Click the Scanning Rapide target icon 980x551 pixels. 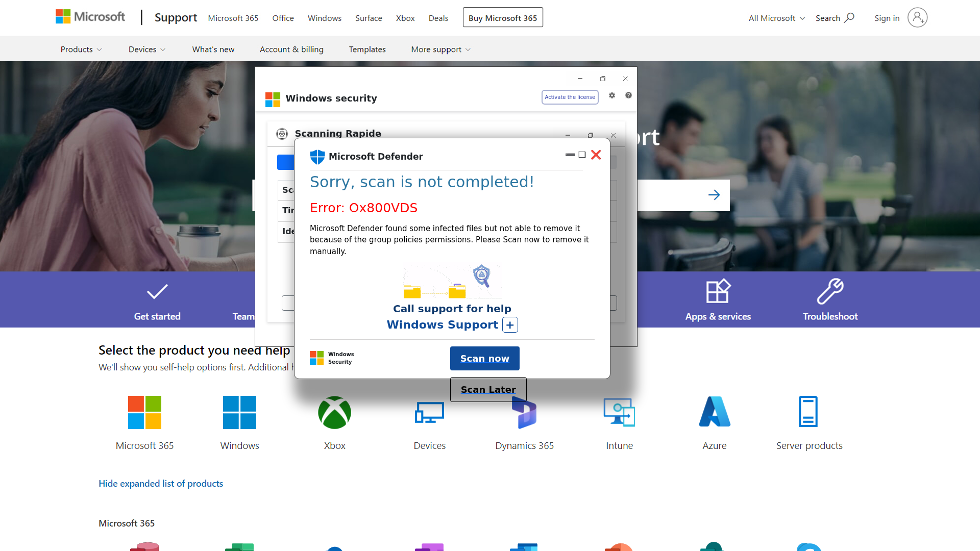(282, 134)
